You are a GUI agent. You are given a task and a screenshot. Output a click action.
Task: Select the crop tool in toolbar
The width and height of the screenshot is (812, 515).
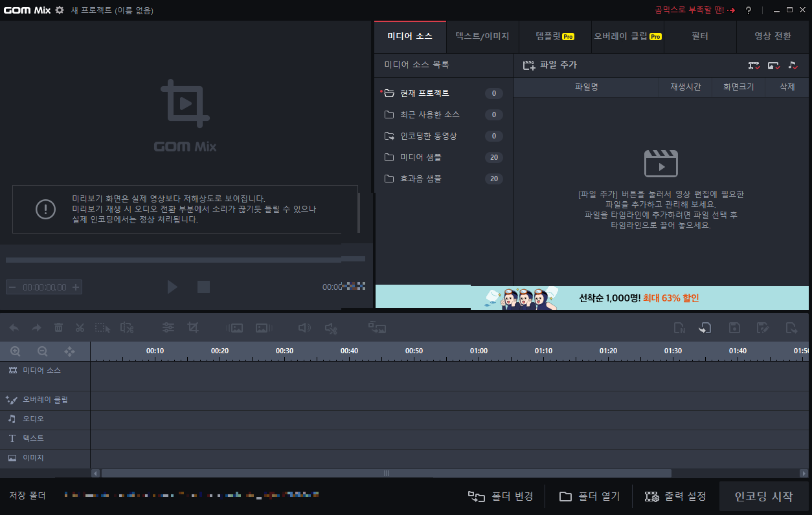point(192,328)
